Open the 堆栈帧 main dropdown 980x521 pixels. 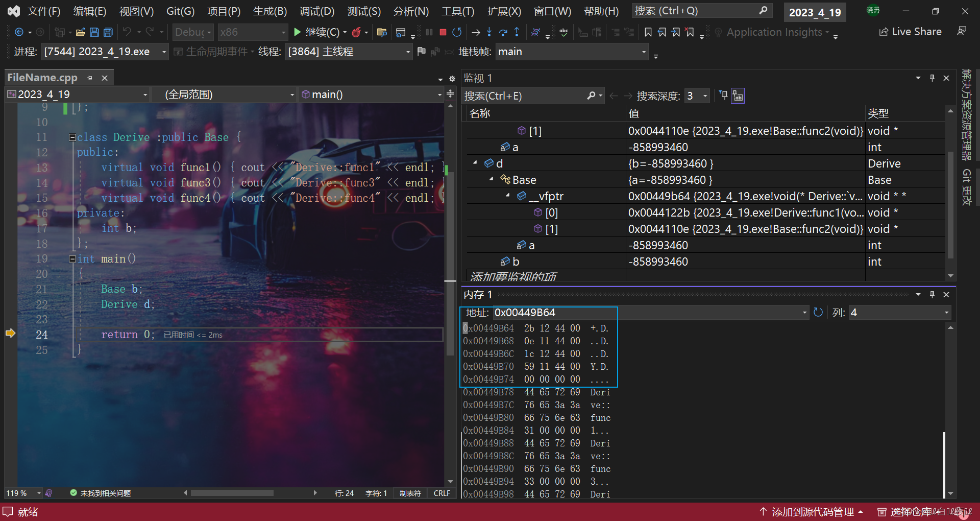(x=644, y=52)
